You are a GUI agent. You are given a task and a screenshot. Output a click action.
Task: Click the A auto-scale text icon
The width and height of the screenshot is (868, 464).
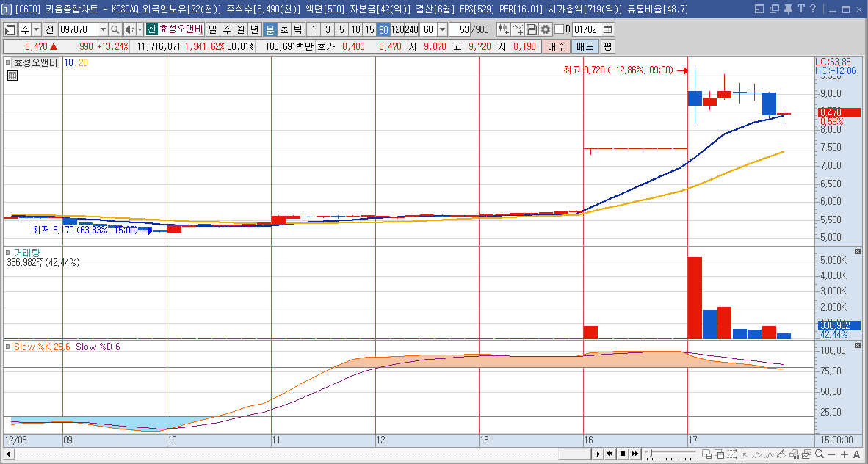click(x=857, y=454)
